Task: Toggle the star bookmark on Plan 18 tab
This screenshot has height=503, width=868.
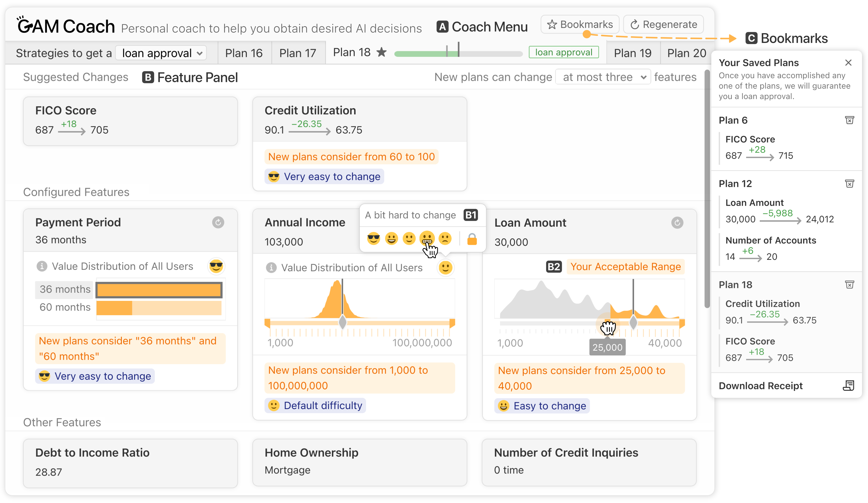Action: point(381,52)
